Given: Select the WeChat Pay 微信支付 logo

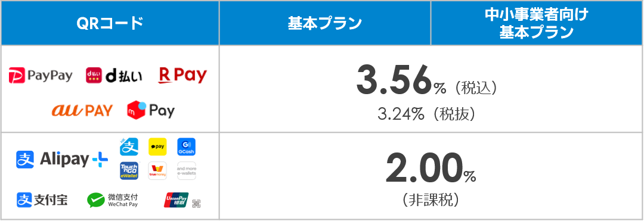Looking at the screenshot, I should [x=113, y=200].
